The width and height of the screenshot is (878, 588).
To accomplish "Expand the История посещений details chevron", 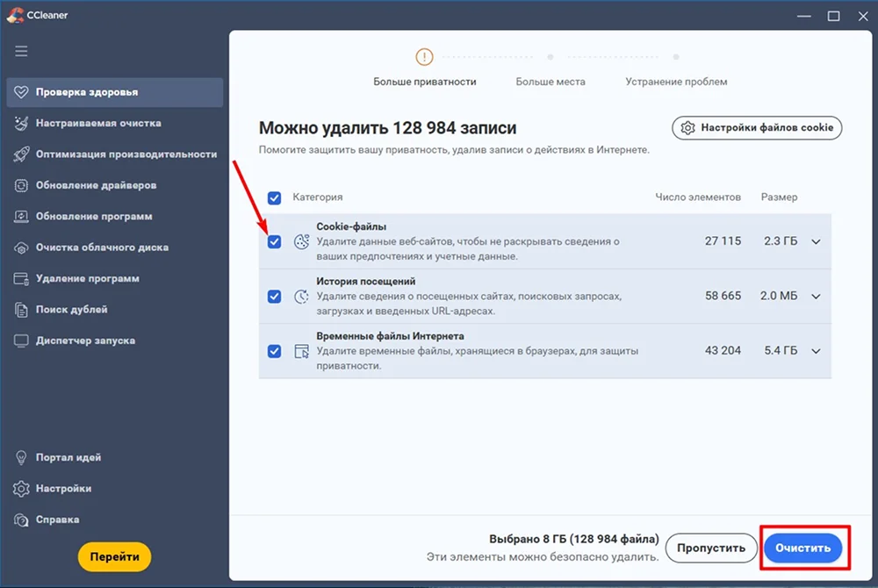I will [816, 297].
